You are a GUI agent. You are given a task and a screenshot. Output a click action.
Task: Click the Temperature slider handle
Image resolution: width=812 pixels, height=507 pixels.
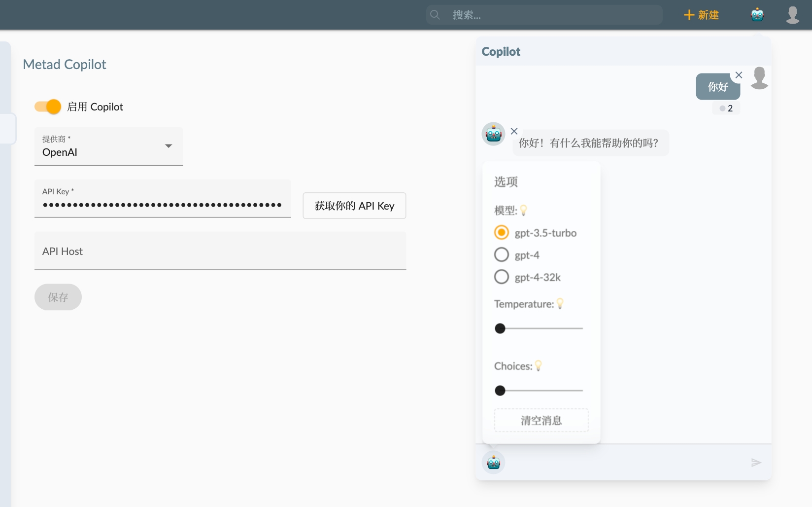pos(500,328)
